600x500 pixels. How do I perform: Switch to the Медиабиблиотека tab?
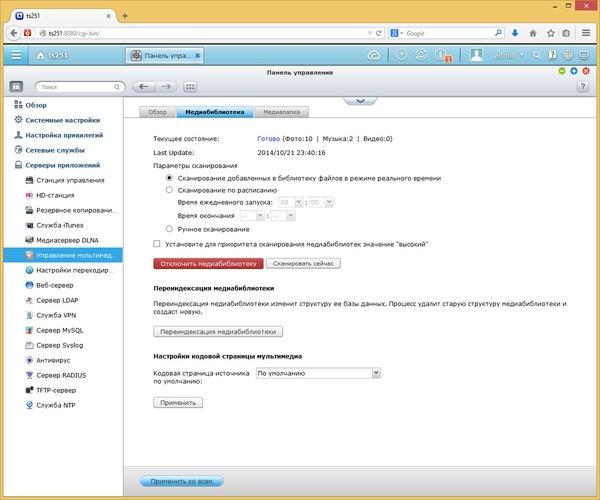click(215, 112)
